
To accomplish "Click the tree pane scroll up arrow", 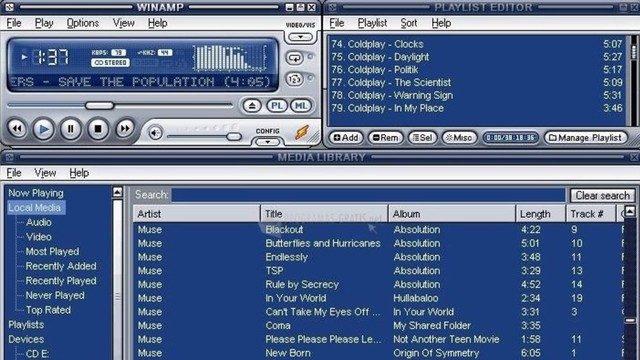I will [x=118, y=192].
